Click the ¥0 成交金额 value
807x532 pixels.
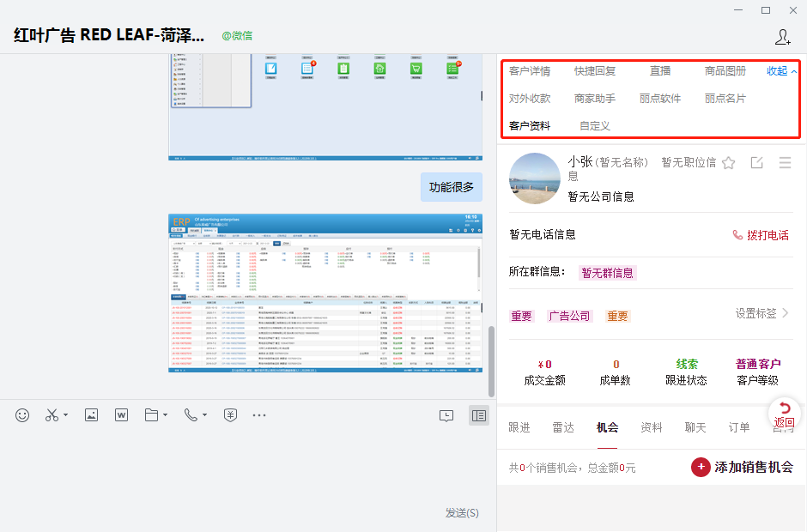[544, 365]
